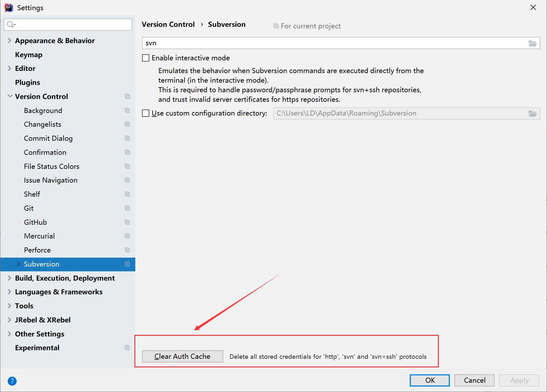Click project-level icon next to GitHub
The image size is (547, 392).
127,222
